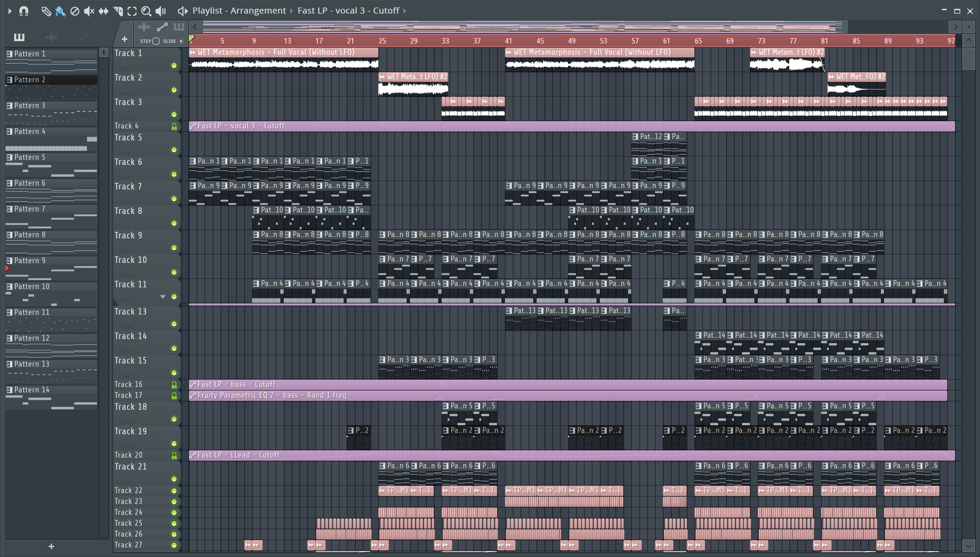The height and width of the screenshot is (557, 980).
Task: Select the Draw pencil tool
Action: [x=46, y=11]
